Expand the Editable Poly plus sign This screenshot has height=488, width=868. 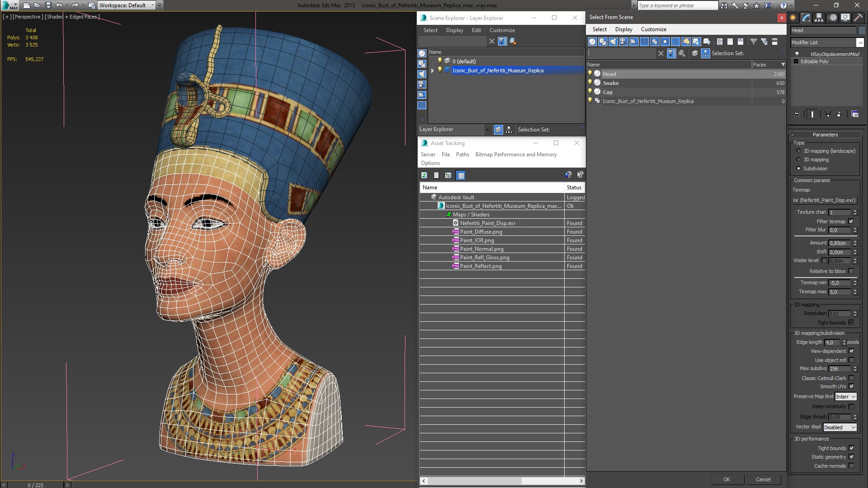796,61
